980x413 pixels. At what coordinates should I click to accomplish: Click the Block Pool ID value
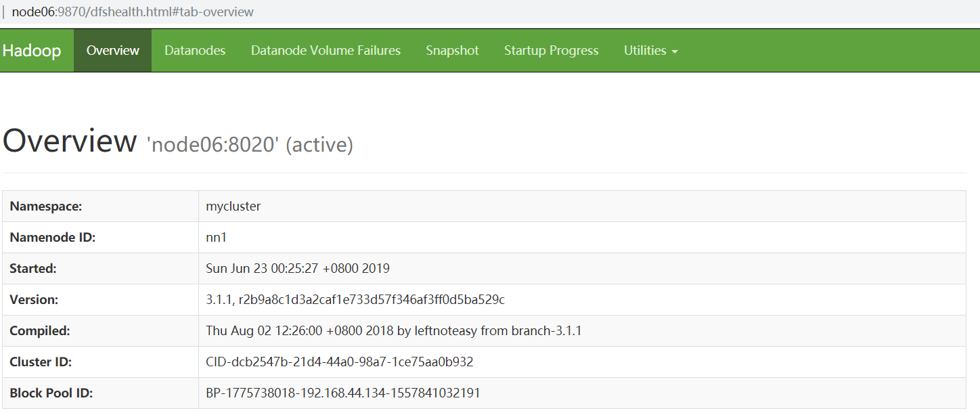[x=343, y=393]
